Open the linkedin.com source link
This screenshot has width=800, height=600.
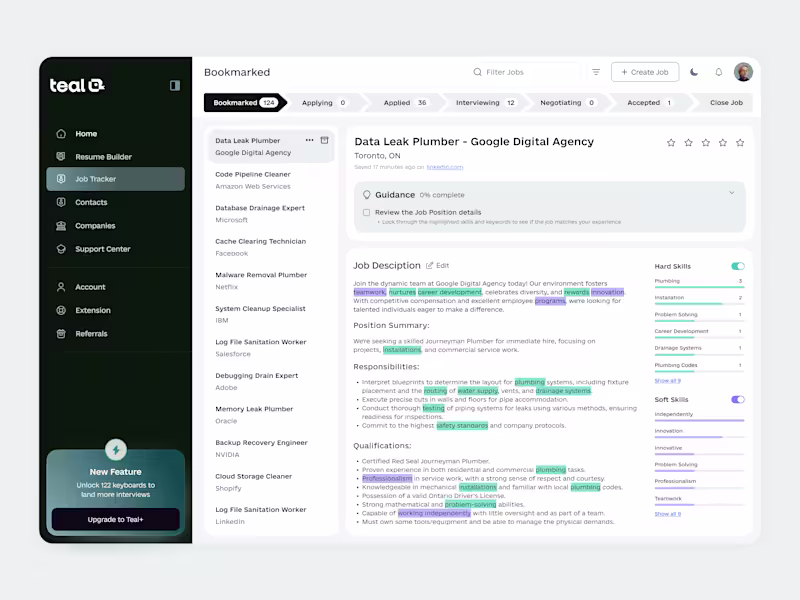[x=445, y=167]
